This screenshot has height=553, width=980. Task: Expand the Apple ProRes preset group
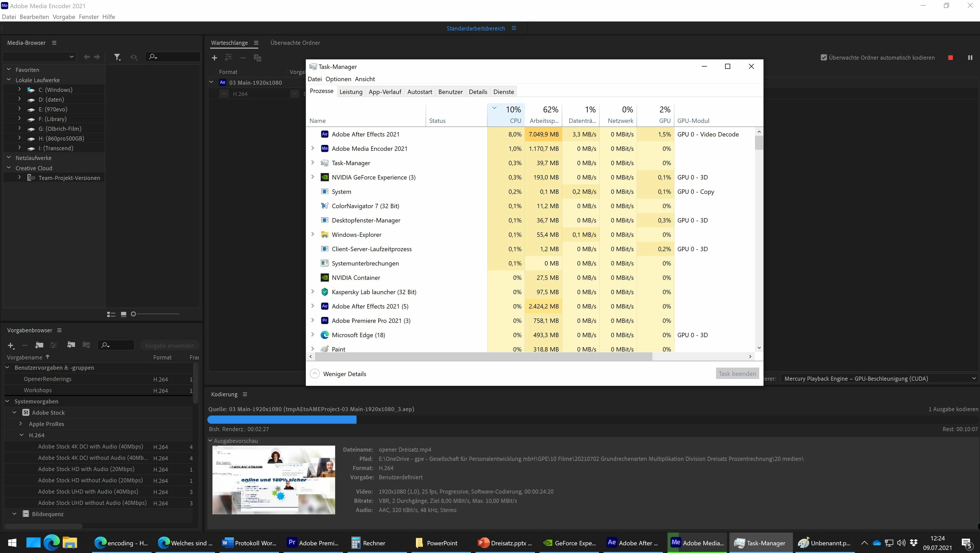(21, 424)
